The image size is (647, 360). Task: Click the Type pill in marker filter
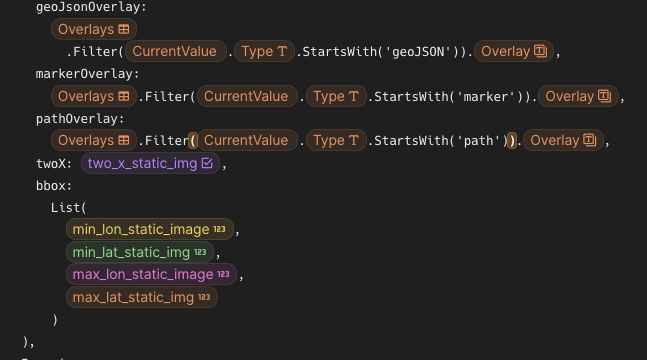coord(336,96)
